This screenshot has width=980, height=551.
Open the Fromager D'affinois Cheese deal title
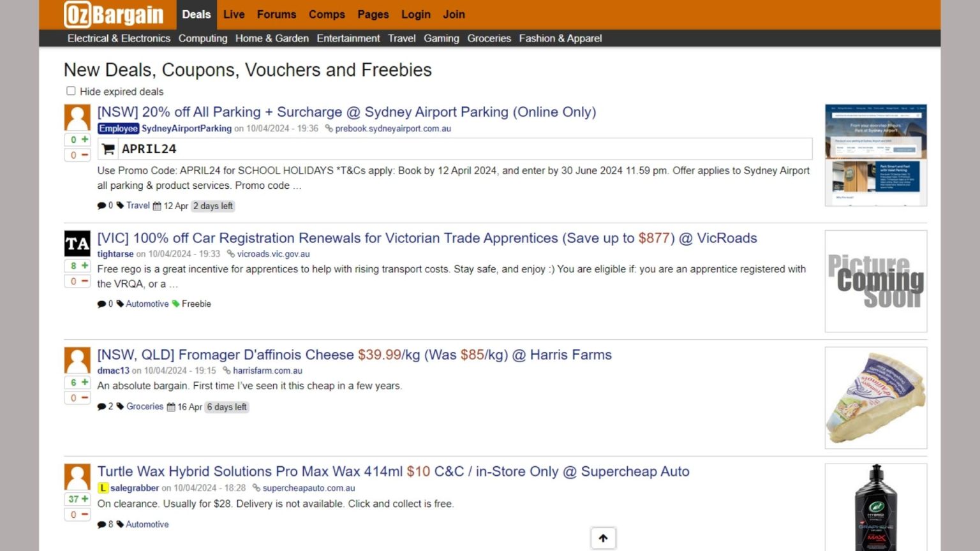(x=354, y=355)
